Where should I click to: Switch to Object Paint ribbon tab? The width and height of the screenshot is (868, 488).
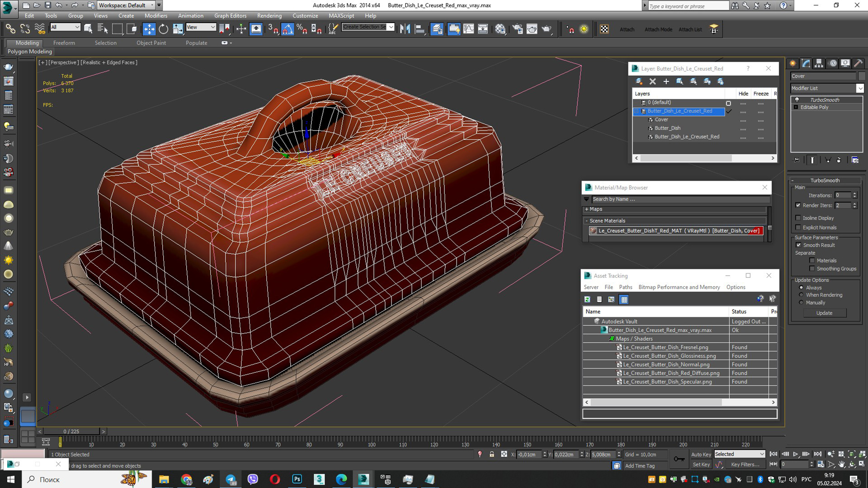151,43
